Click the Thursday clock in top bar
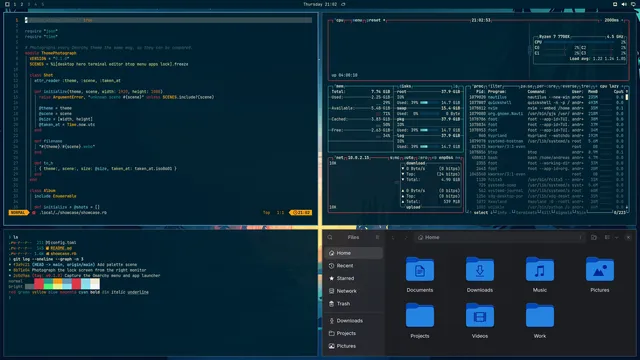Screen dimensions: 640x360 pos(320,4)
